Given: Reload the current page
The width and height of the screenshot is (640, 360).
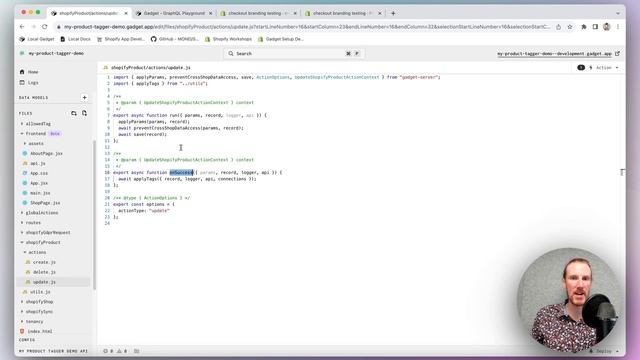Looking at the screenshot, I should click(x=44, y=27).
